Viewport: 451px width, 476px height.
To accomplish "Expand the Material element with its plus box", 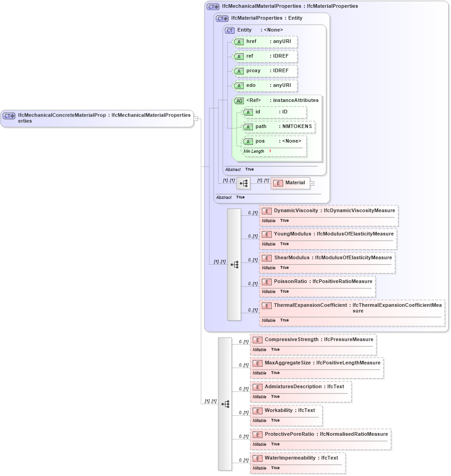I will [x=312, y=183].
